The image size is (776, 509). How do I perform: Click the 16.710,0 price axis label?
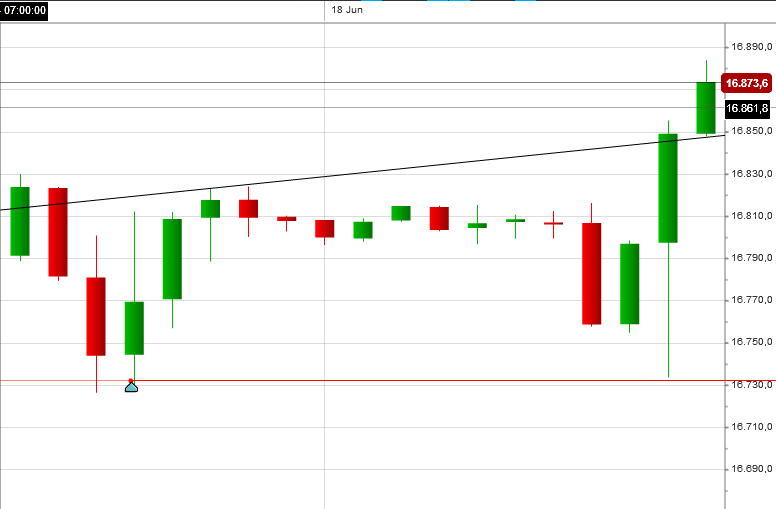click(x=752, y=427)
